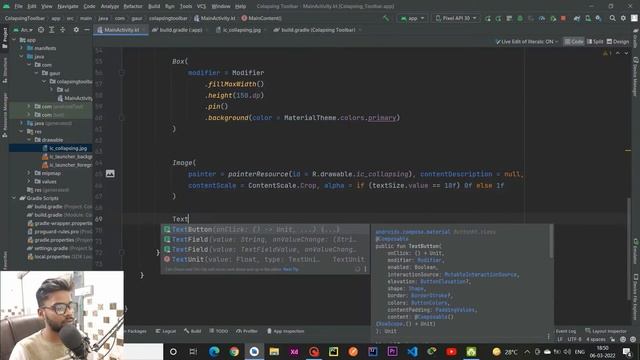Open the SDK Manager icon

click(598, 18)
